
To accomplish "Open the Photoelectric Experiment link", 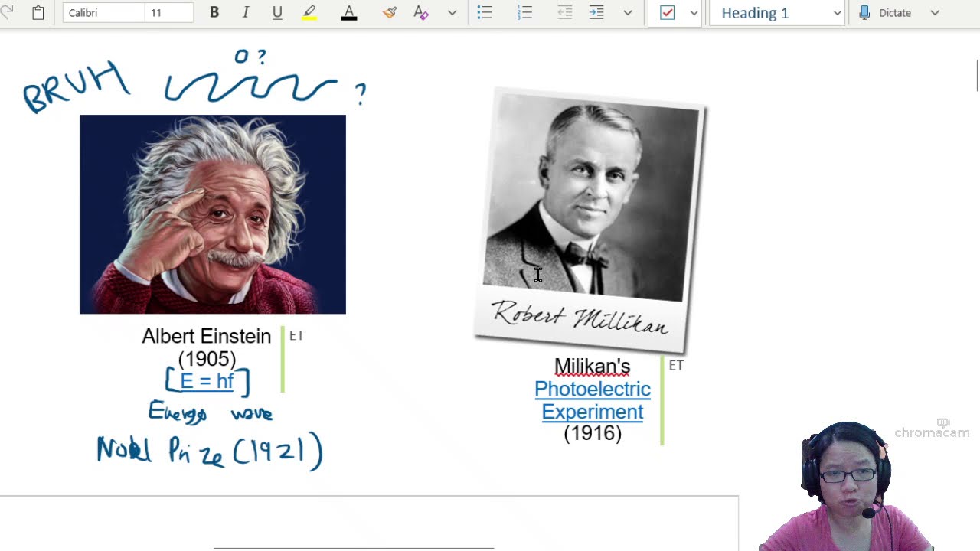I will click(593, 400).
